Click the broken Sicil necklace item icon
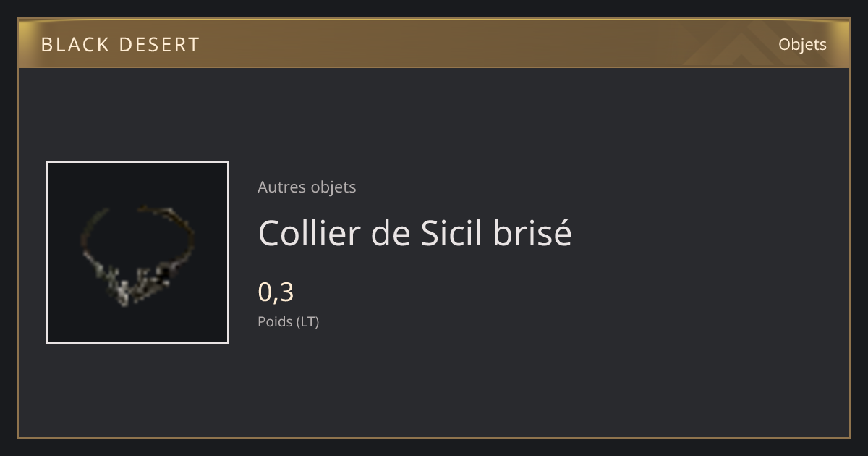Screen dimensions: 868x456 point(137,253)
